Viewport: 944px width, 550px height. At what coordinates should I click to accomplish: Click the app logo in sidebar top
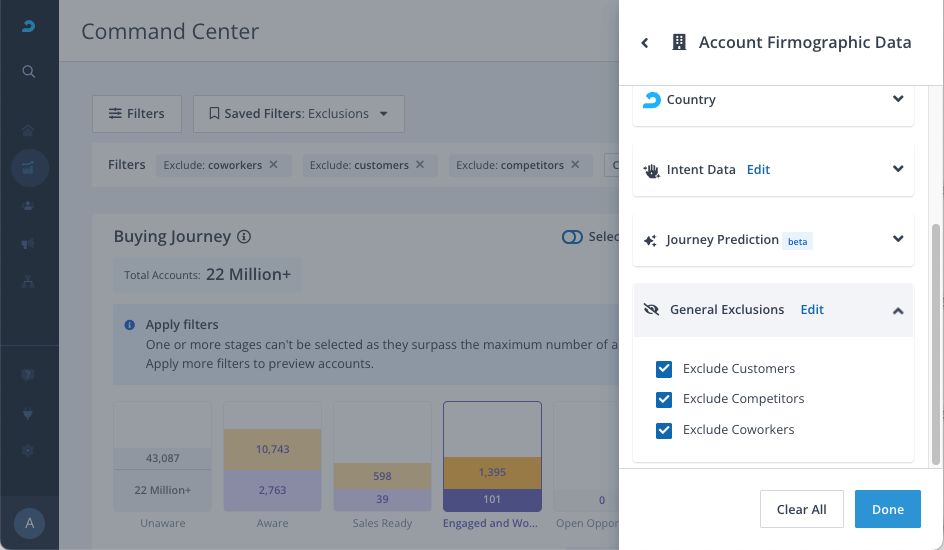click(x=29, y=26)
